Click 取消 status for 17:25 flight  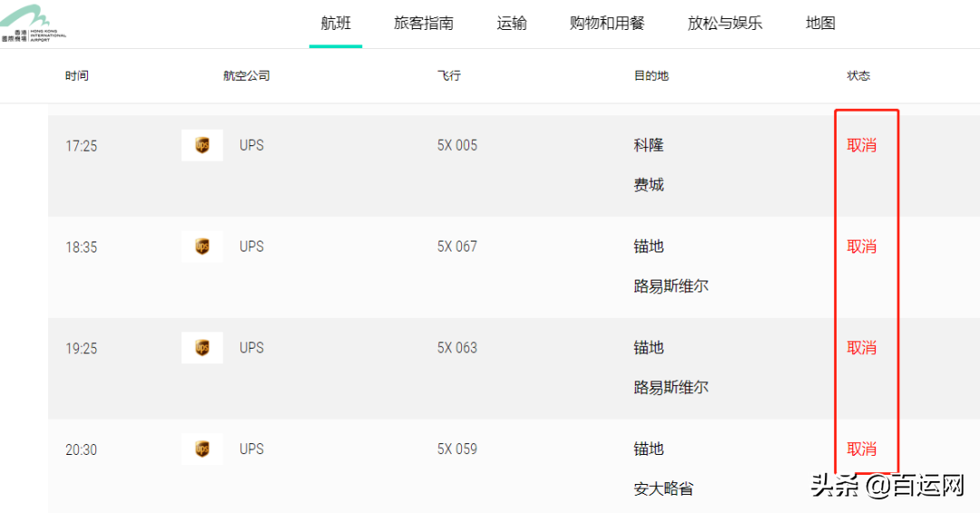(x=862, y=146)
